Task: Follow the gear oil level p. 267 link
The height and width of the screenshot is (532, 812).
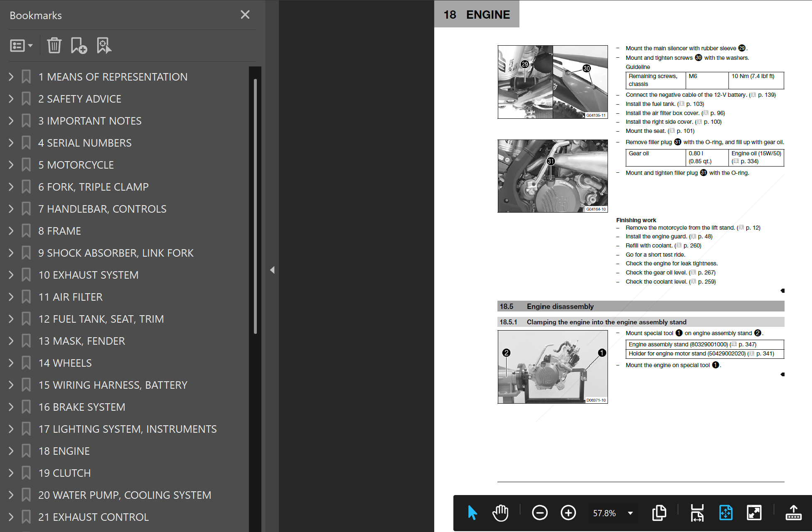Action: pos(702,272)
